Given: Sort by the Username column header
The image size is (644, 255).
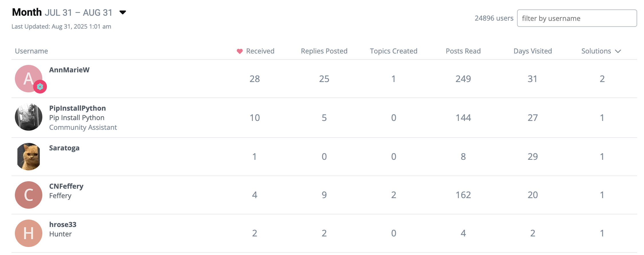Looking at the screenshot, I should click(x=31, y=51).
